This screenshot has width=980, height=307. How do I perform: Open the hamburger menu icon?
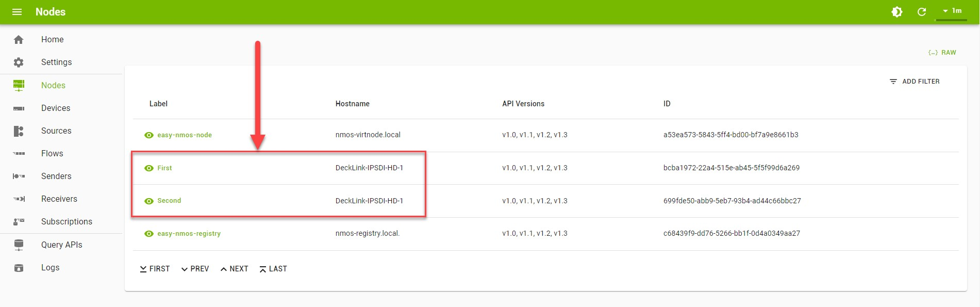(17, 12)
